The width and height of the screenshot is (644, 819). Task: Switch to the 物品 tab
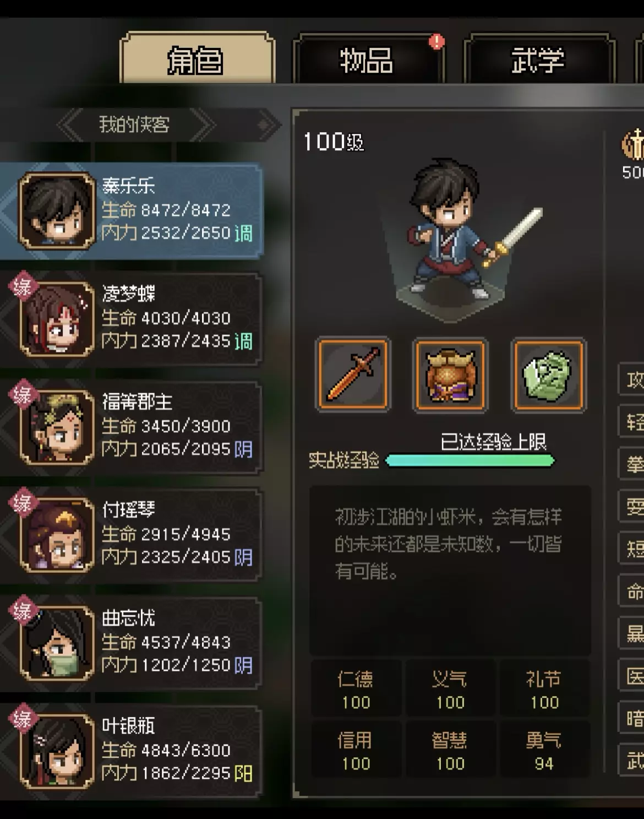(x=367, y=59)
